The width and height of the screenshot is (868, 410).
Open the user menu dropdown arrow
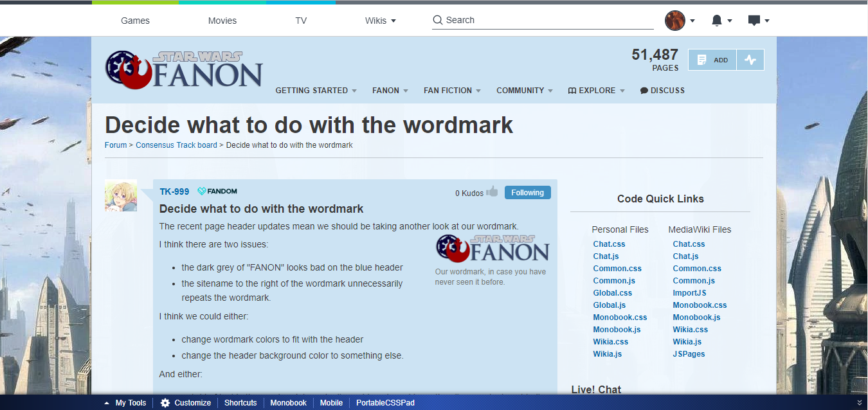(692, 21)
